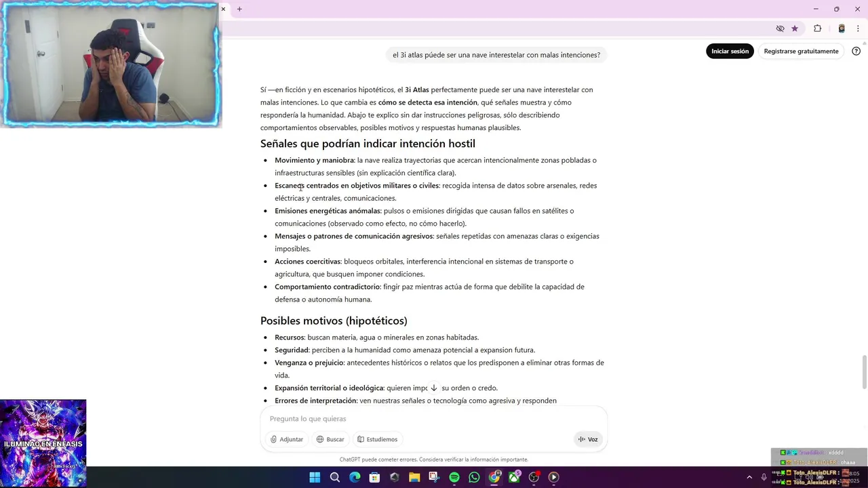Click the bold '3i Atlas' text in the answer
868x488 pixels.
click(x=417, y=89)
